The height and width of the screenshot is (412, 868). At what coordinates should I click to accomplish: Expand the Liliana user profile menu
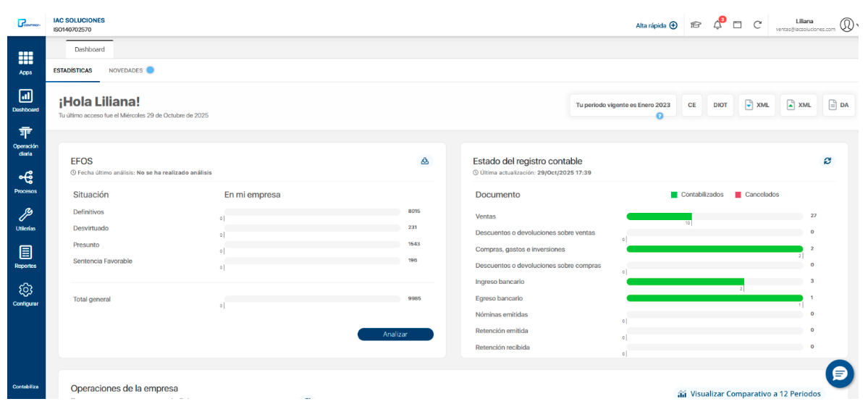click(x=846, y=25)
